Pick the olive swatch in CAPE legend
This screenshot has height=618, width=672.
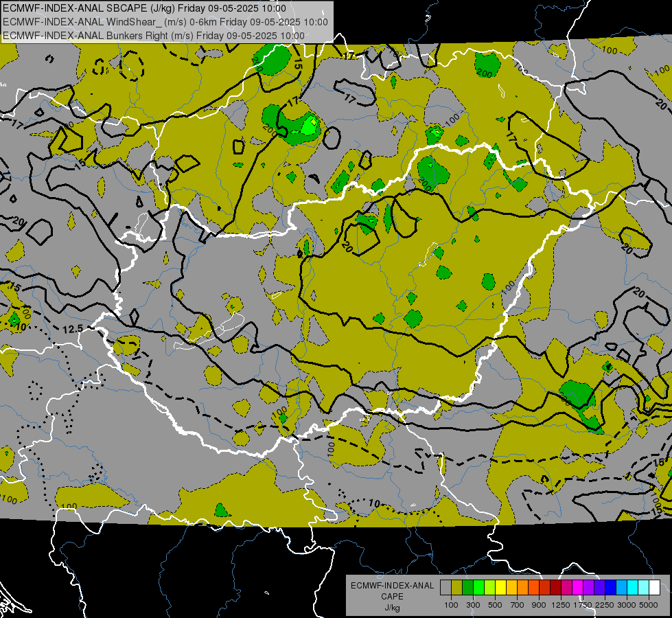457,588
